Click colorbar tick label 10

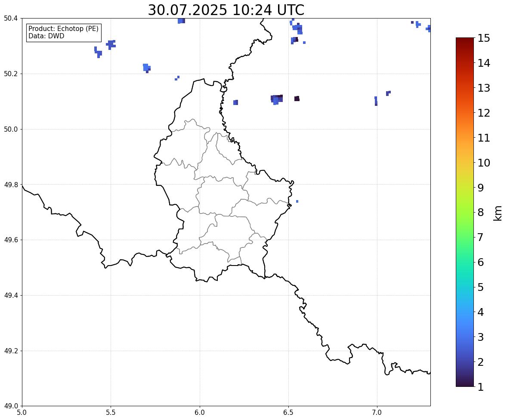click(484, 163)
